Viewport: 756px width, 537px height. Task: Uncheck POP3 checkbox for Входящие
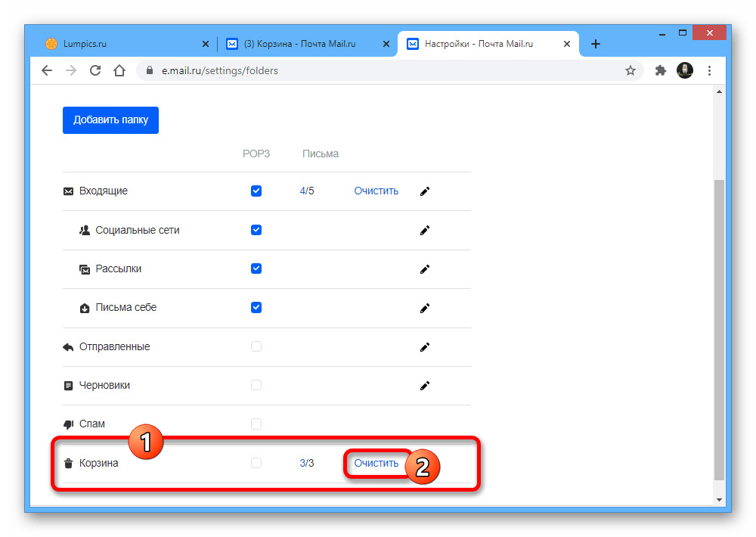(256, 191)
